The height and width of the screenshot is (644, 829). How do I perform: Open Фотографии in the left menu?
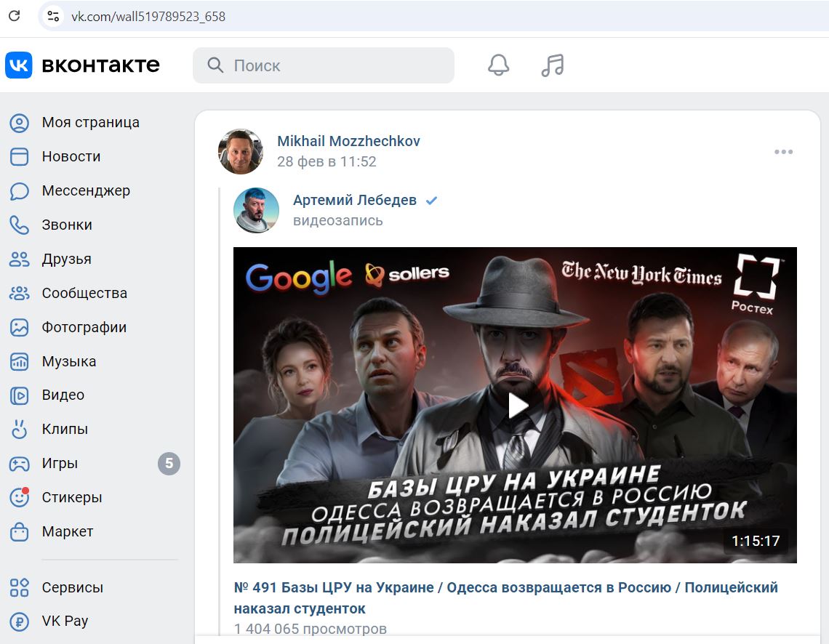point(84,328)
